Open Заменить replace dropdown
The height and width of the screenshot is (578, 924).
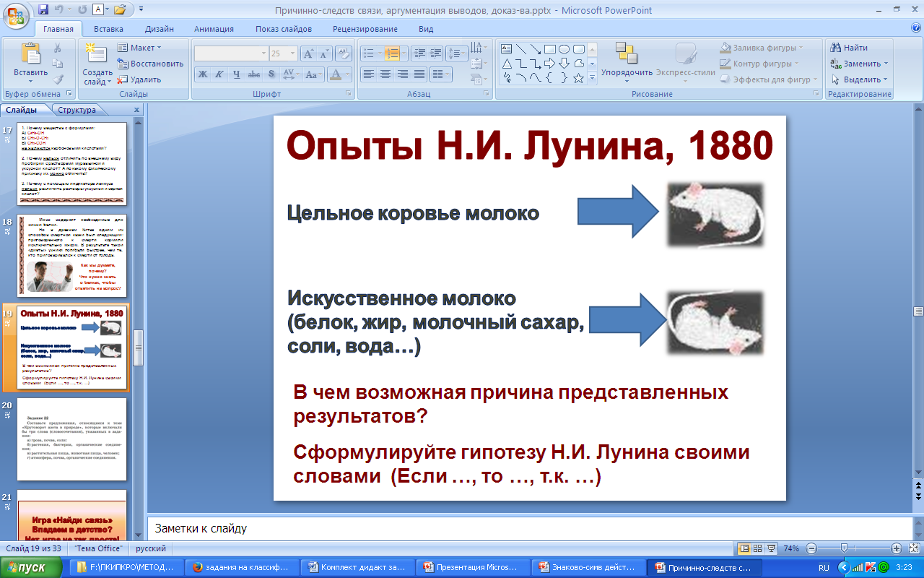pos(860,64)
